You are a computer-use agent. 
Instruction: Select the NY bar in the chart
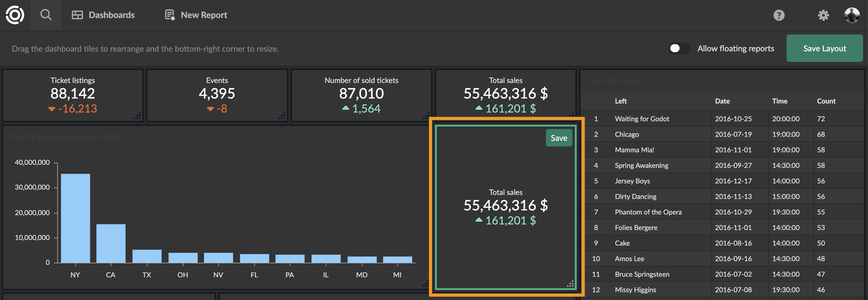76,218
